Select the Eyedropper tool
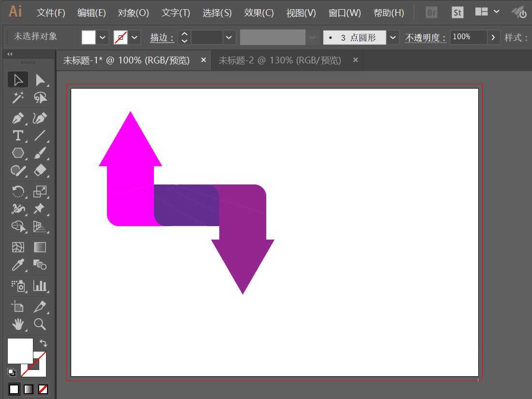This screenshot has width=532, height=399. click(18, 265)
